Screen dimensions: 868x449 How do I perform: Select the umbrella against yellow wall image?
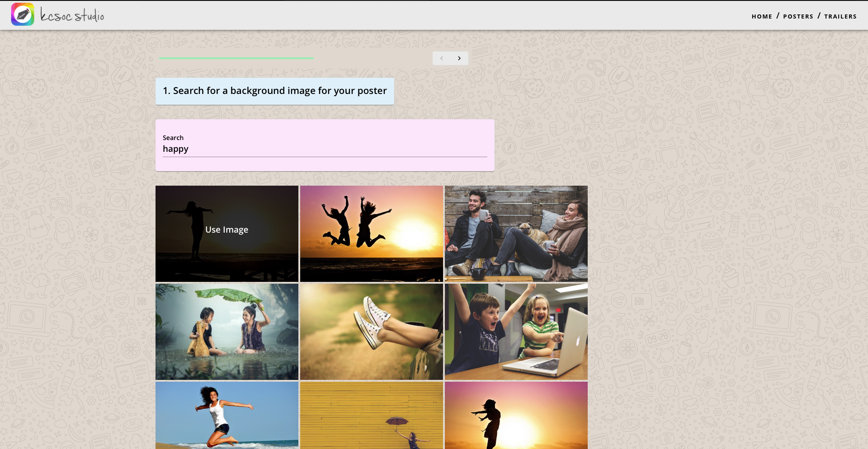372,415
